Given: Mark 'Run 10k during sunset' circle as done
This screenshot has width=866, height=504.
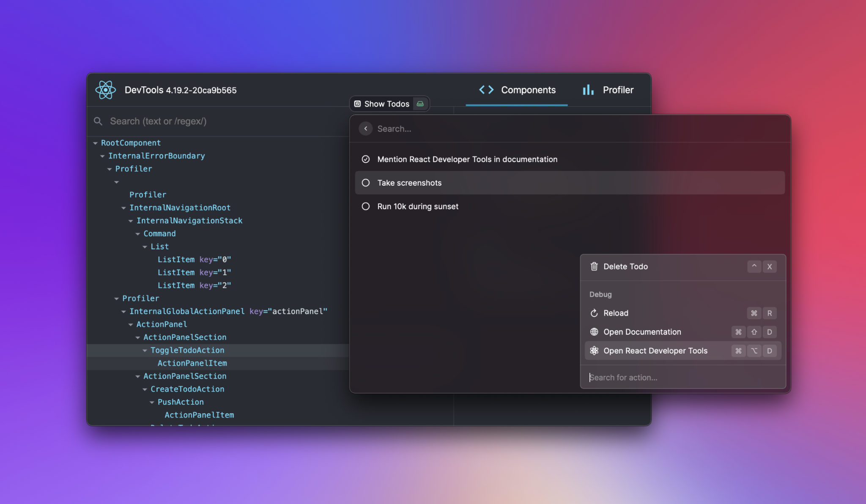Looking at the screenshot, I should 366,206.
